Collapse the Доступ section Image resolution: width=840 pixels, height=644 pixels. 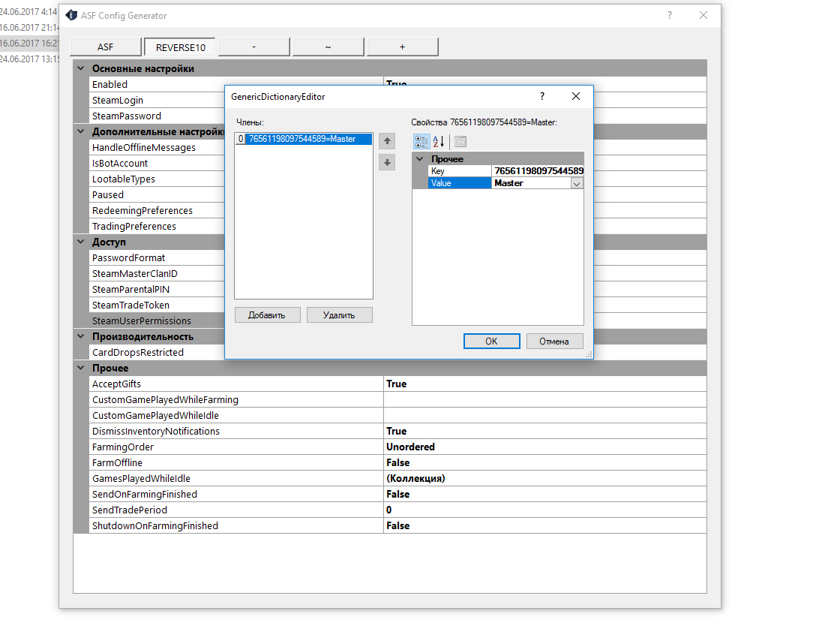[81, 242]
